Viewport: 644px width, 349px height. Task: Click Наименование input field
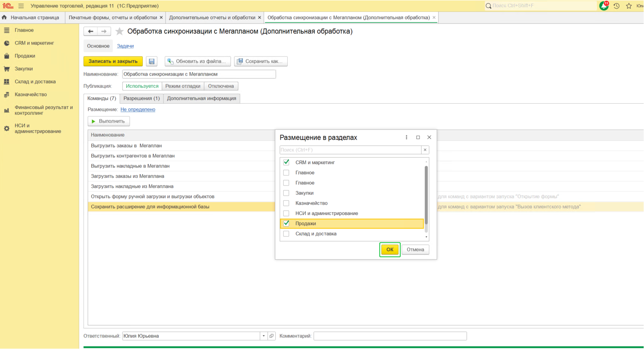pos(199,74)
